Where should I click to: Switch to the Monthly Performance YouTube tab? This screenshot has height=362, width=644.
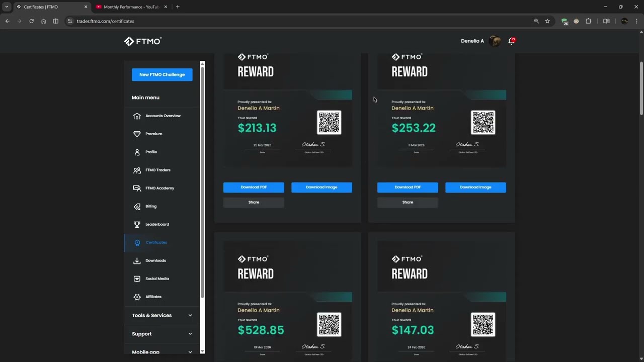[x=132, y=7]
